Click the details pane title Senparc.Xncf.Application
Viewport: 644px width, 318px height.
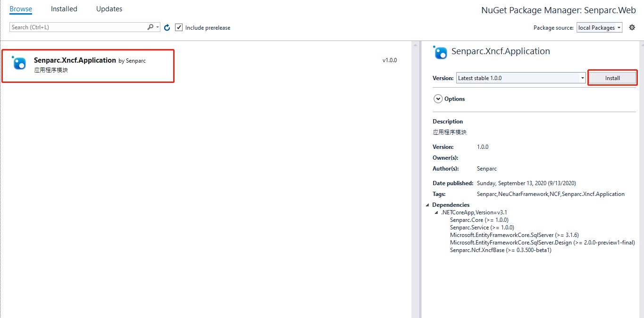click(501, 51)
